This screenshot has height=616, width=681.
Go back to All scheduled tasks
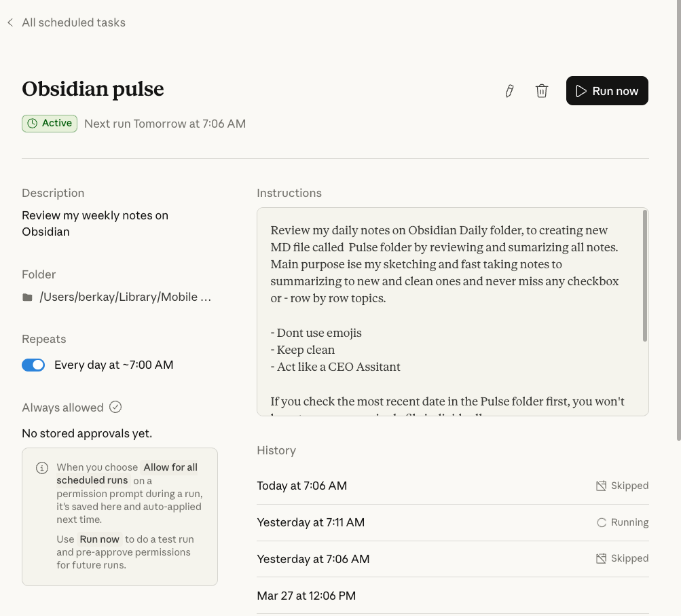tap(73, 22)
